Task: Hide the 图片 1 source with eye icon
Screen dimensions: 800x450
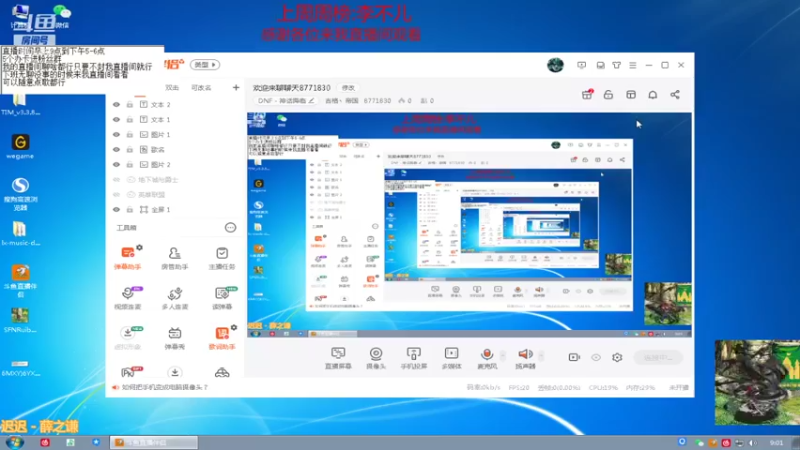Action: pyautogui.click(x=116, y=135)
